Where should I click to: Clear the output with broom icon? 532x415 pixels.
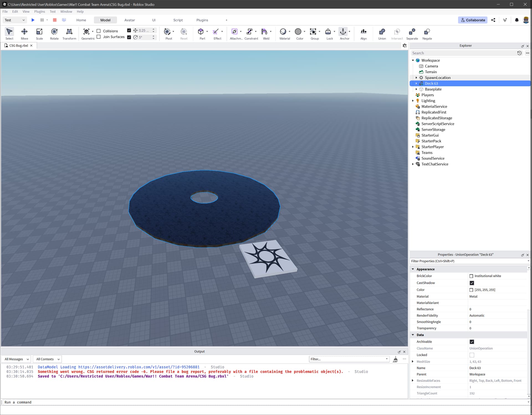click(x=395, y=360)
